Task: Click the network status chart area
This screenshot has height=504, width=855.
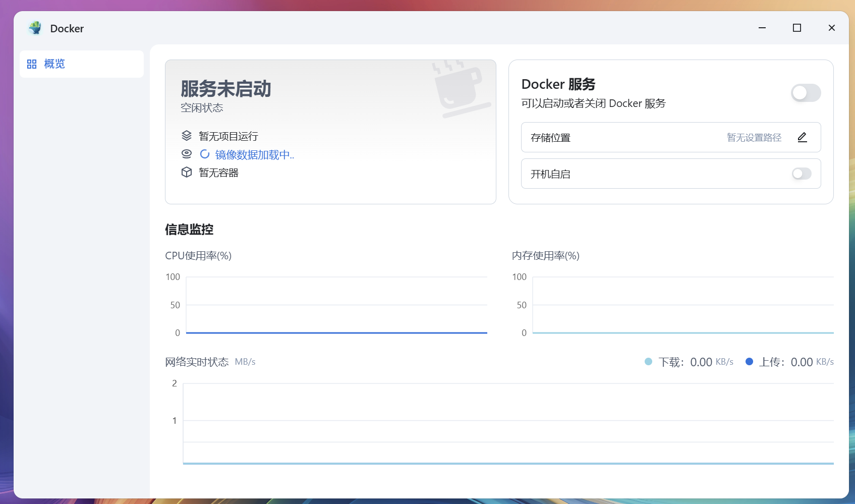Action: [x=508, y=424]
